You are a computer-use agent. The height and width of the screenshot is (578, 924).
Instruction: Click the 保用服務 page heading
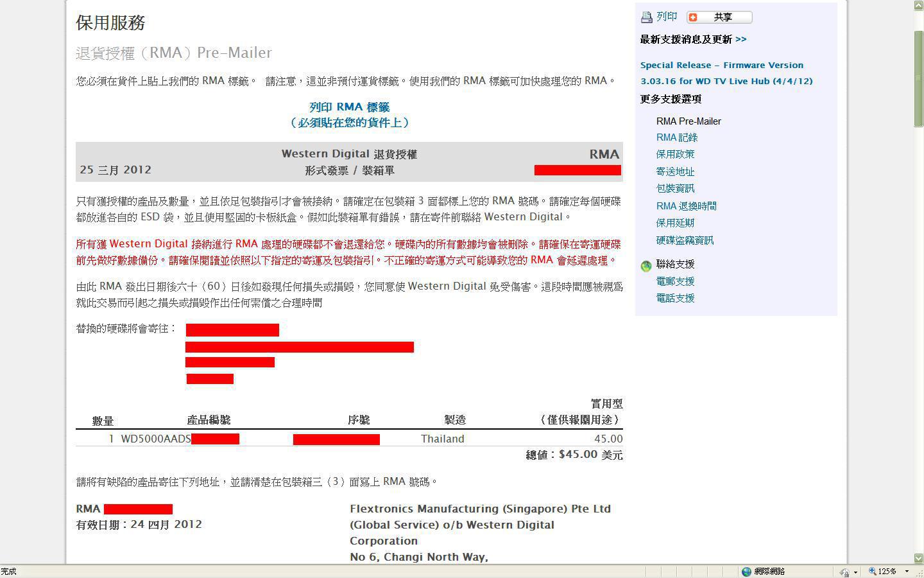[x=110, y=22]
